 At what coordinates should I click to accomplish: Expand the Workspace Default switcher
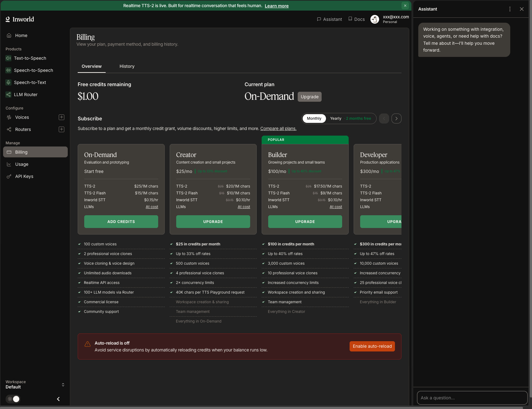point(35,384)
